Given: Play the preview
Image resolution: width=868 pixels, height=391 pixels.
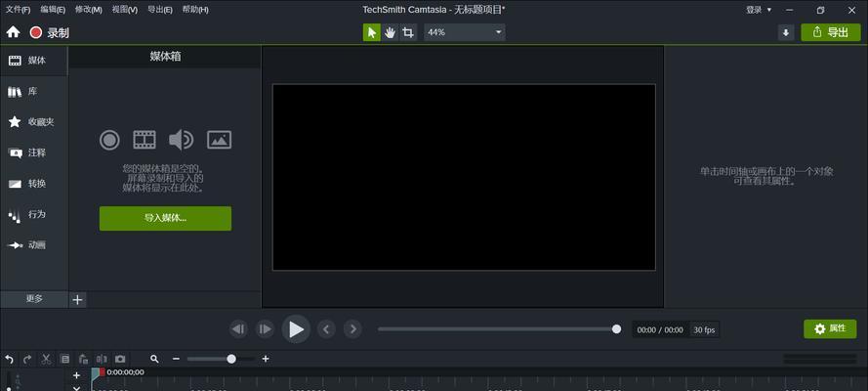Looking at the screenshot, I should click(x=296, y=329).
